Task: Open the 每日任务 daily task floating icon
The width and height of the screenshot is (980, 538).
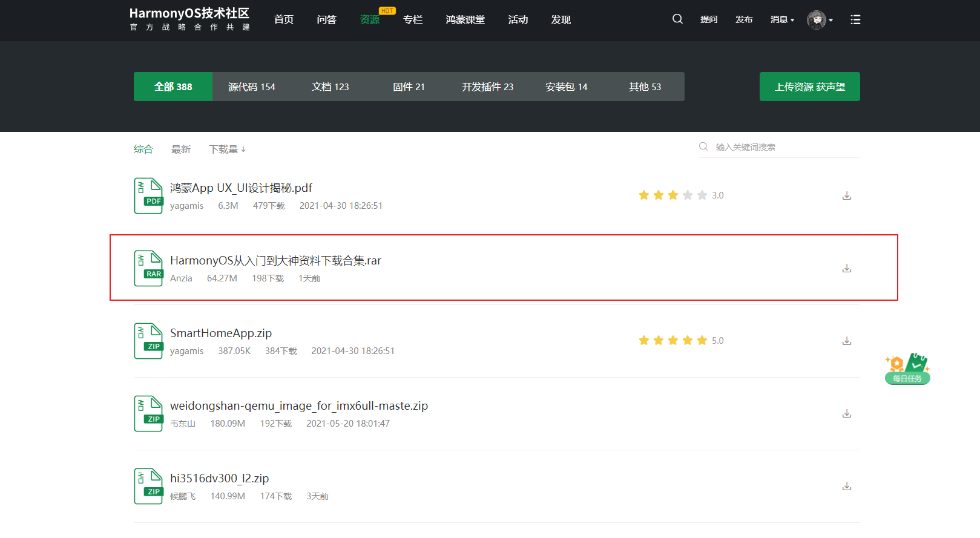Action: click(907, 369)
